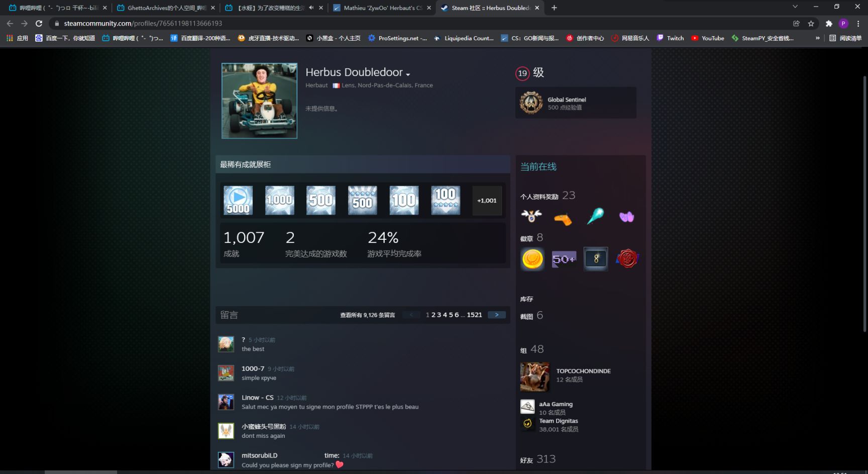Open the 网易音乐人 bookmark
The height and width of the screenshot is (474, 868).
630,38
